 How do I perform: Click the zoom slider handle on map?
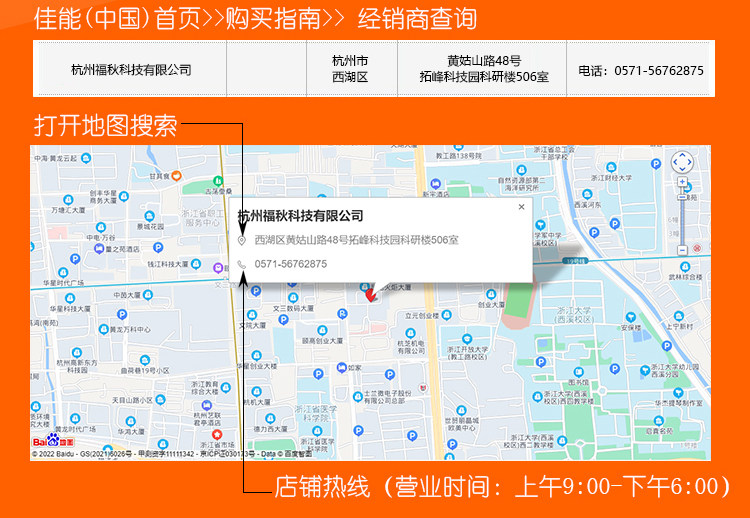point(683,197)
